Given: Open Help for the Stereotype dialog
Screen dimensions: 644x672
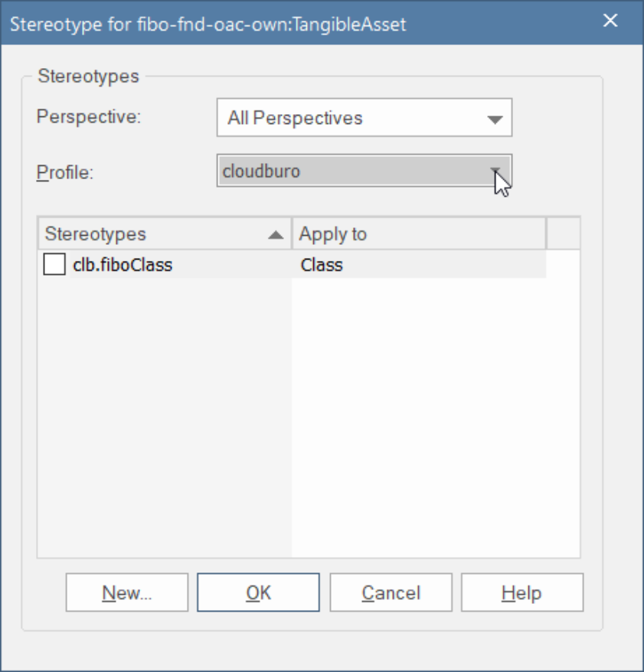Looking at the screenshot, I should click(521, 592).
